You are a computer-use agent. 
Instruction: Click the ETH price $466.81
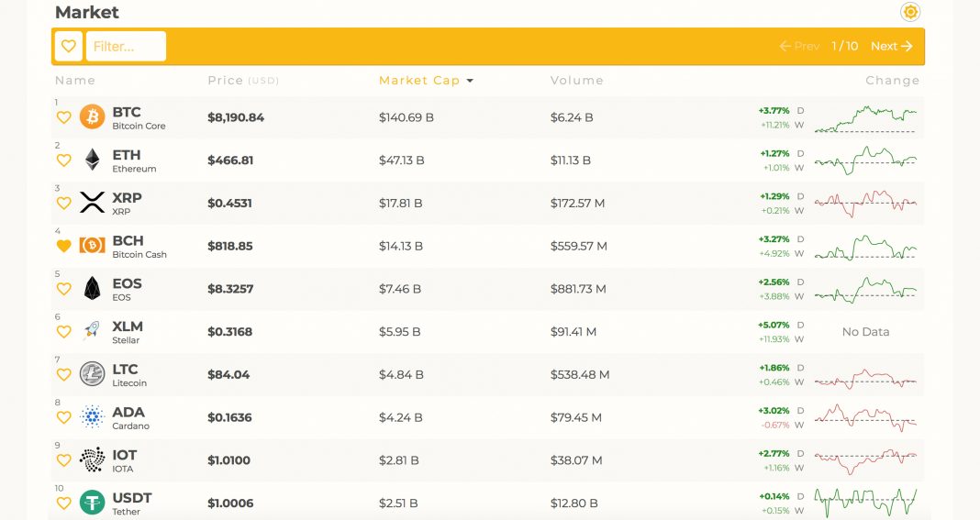[230, 160]
